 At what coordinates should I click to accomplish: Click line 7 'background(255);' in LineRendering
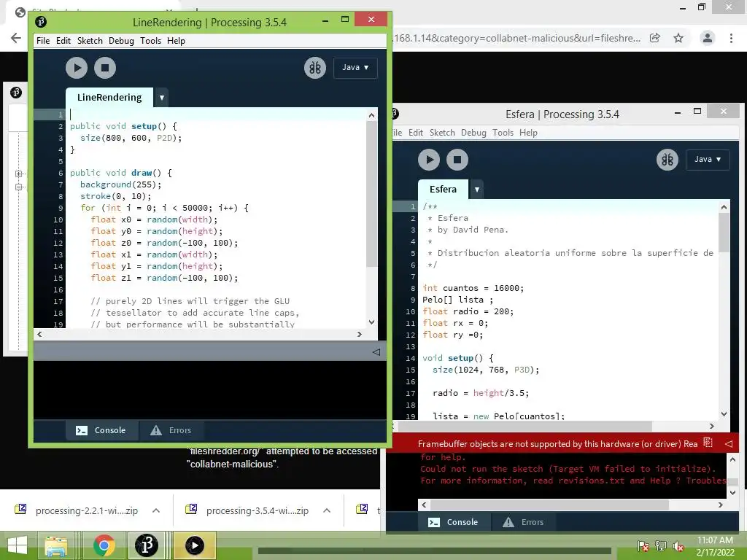[120, 184]
